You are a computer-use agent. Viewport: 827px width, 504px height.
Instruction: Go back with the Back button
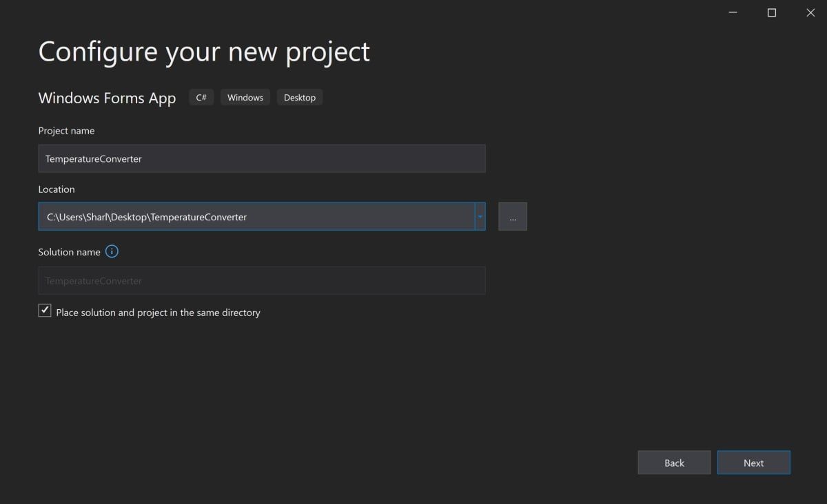pos(674,463)
